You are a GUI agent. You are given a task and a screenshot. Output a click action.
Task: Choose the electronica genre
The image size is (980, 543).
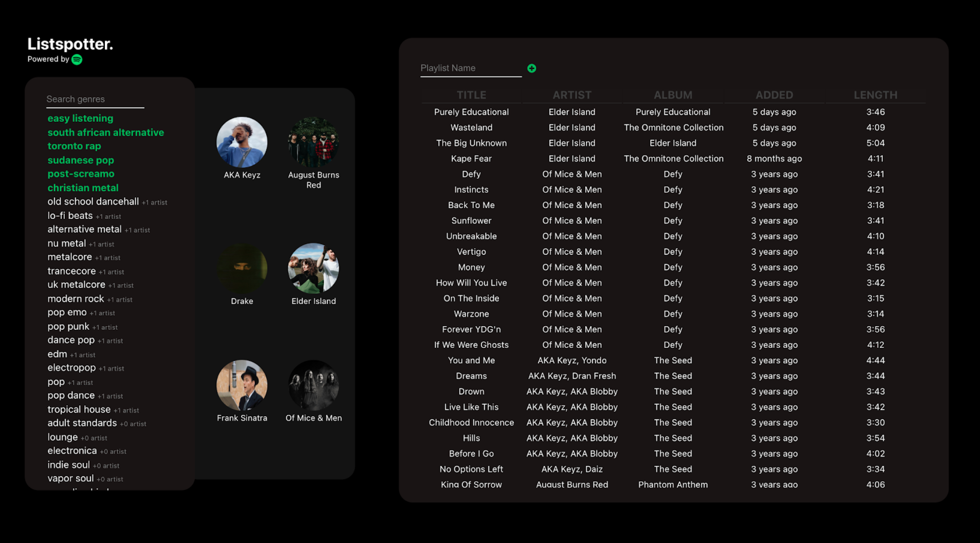(x=72, y=451)
